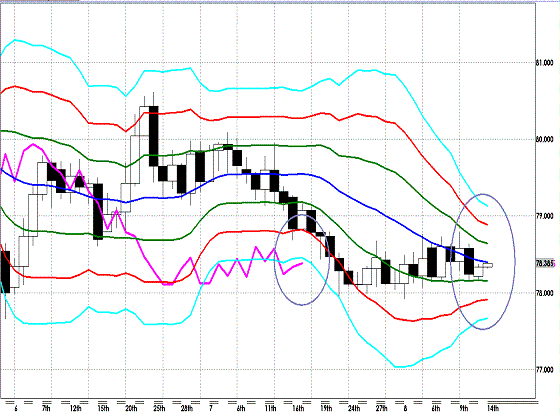Select the 19th date label
Screen dimensions: 560x414
coord(326,408)
